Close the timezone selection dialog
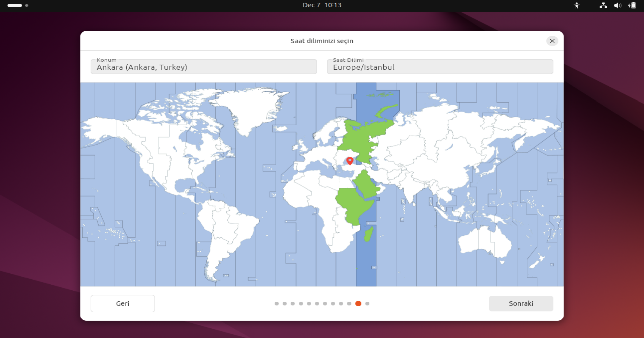The width and height of the screenshot is (644, 338). (552, 41)
